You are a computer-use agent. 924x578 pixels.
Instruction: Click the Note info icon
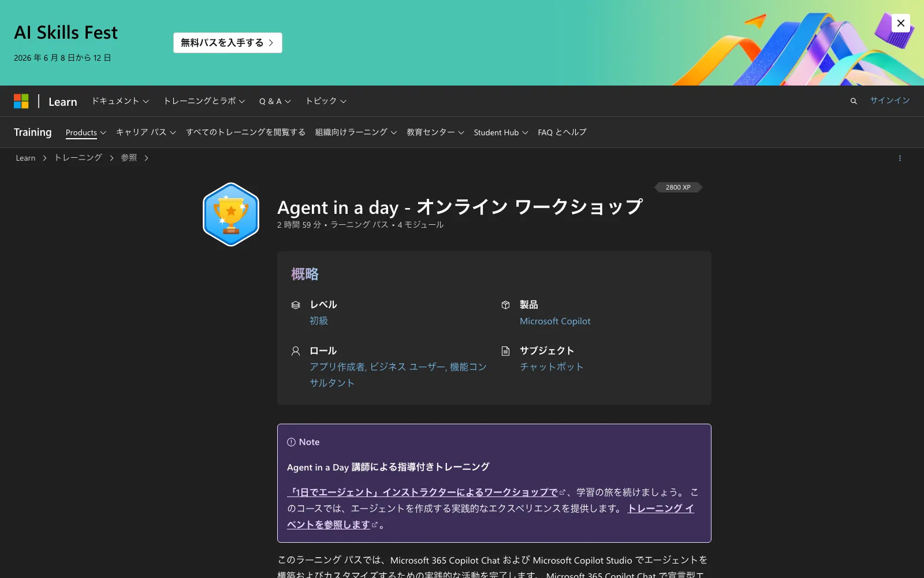[291, 442]
